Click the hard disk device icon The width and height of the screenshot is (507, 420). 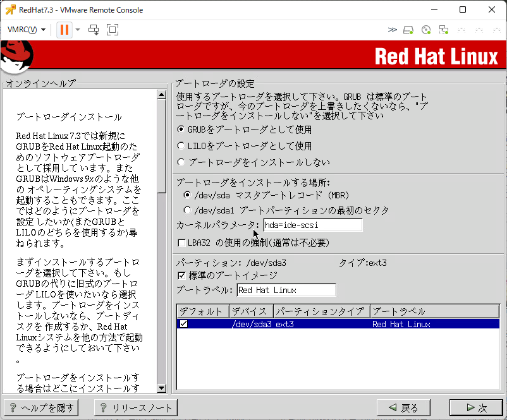pyautogui.click(x=408, y=30)
